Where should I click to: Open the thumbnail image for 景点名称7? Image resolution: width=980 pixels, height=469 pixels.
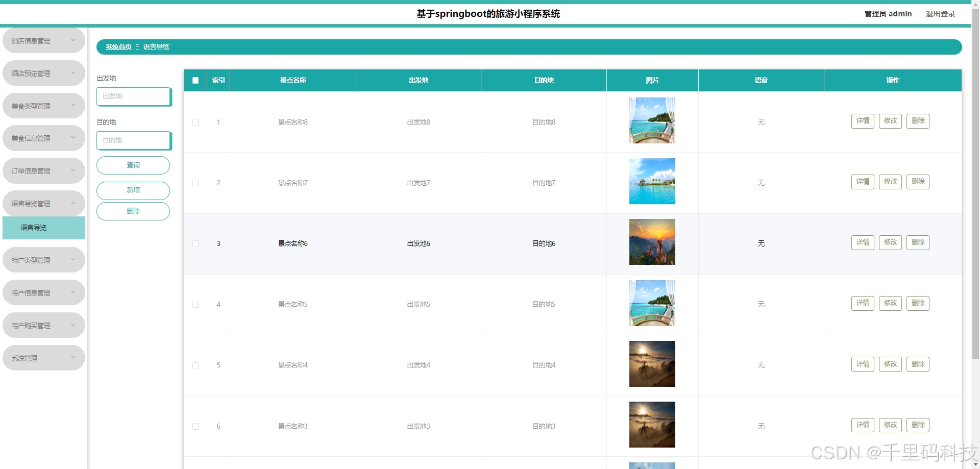(652, 181)
